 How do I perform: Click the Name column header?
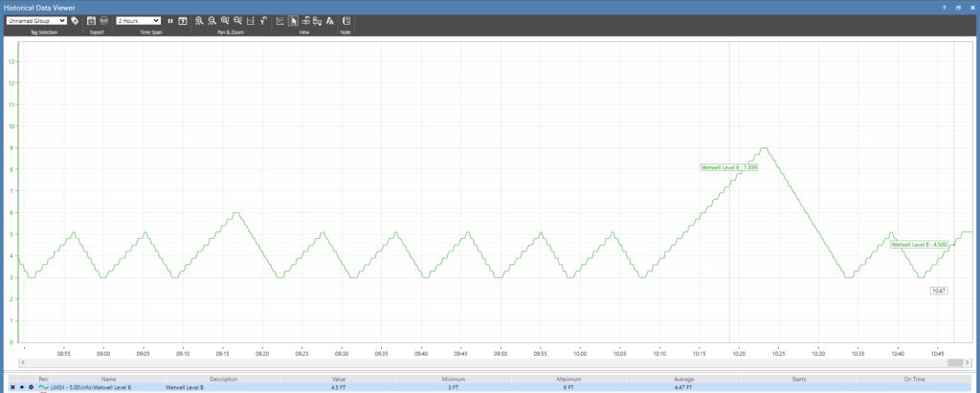point(109,380)
